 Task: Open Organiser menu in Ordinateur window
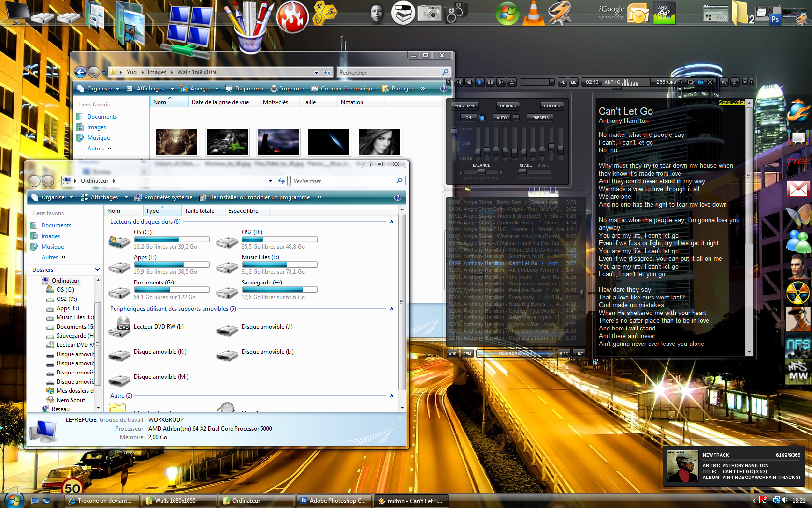pos(53,197)
